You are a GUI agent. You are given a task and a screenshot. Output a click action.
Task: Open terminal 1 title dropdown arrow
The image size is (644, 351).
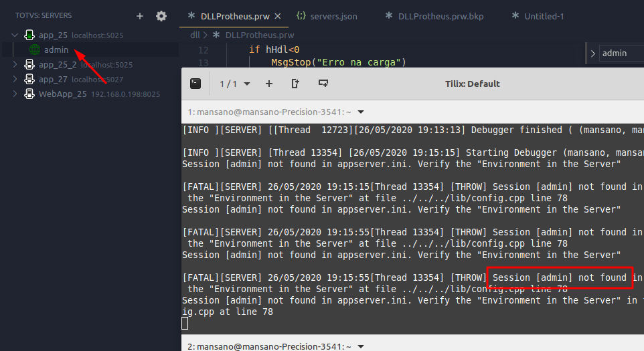click(361, 112)
